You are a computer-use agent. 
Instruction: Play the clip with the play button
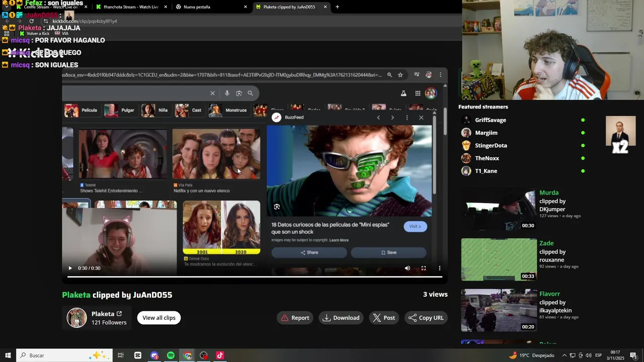[70, 268]
